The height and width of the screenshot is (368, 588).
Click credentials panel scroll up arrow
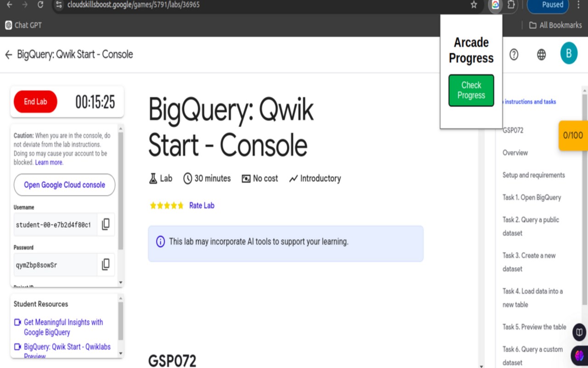pyautogui.click(x=121, y=128)
